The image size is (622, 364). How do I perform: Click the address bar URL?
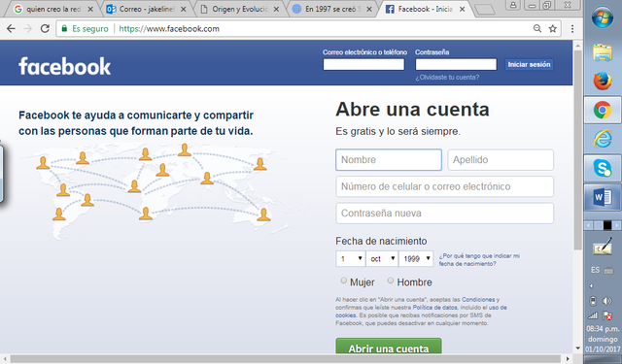169,28
